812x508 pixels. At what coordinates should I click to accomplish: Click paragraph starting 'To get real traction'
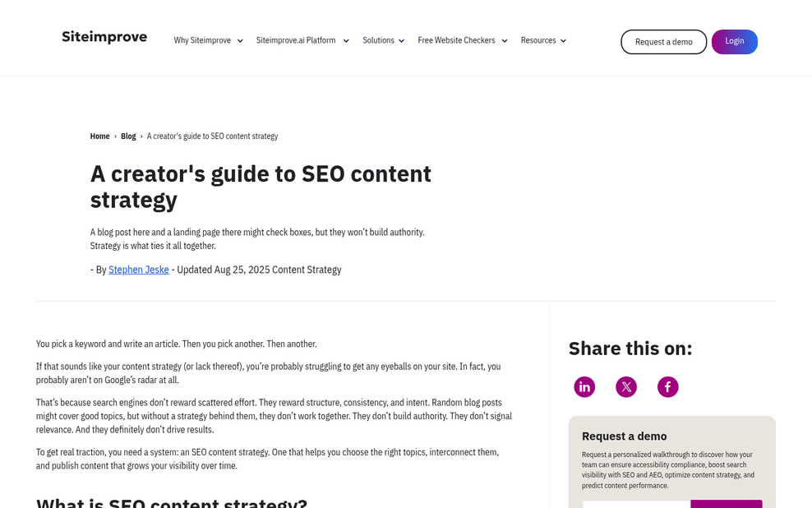point(268,459)
